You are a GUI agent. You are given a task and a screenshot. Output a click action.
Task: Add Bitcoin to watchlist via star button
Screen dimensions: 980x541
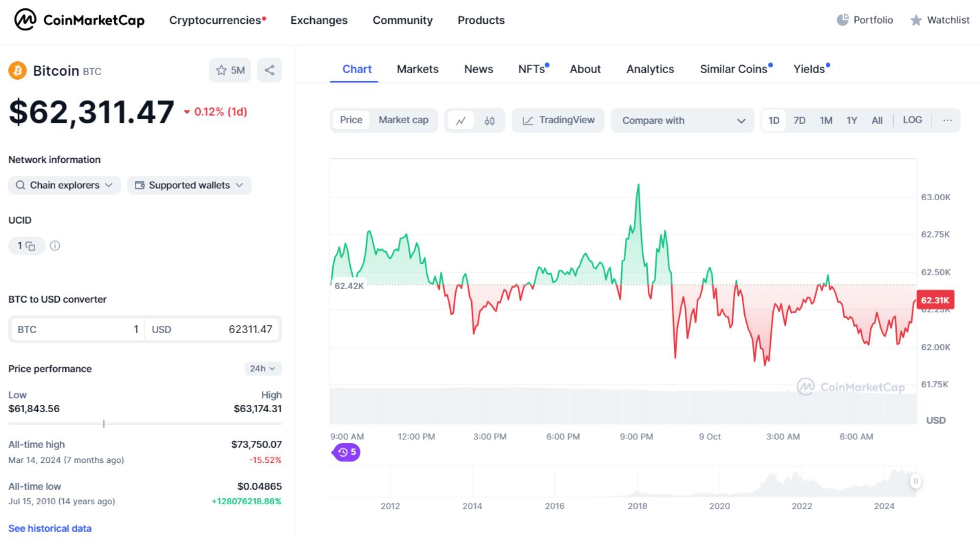[x=230, y=70]
